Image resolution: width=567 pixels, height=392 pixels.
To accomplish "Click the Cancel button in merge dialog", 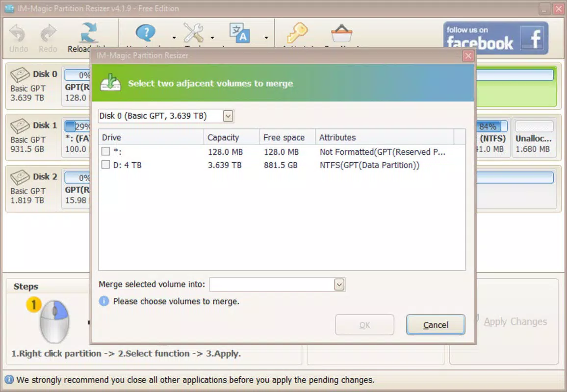I will (x=436, y=325).
